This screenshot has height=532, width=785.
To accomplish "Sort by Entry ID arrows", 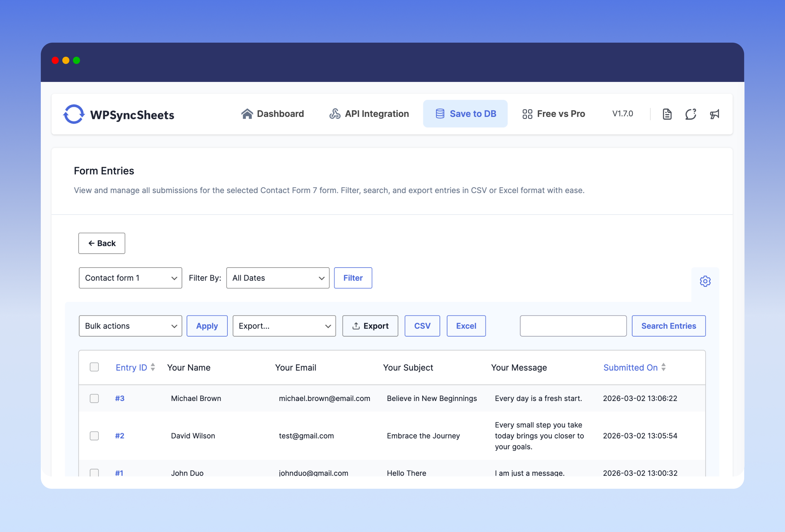I will [x=153, y=367].
